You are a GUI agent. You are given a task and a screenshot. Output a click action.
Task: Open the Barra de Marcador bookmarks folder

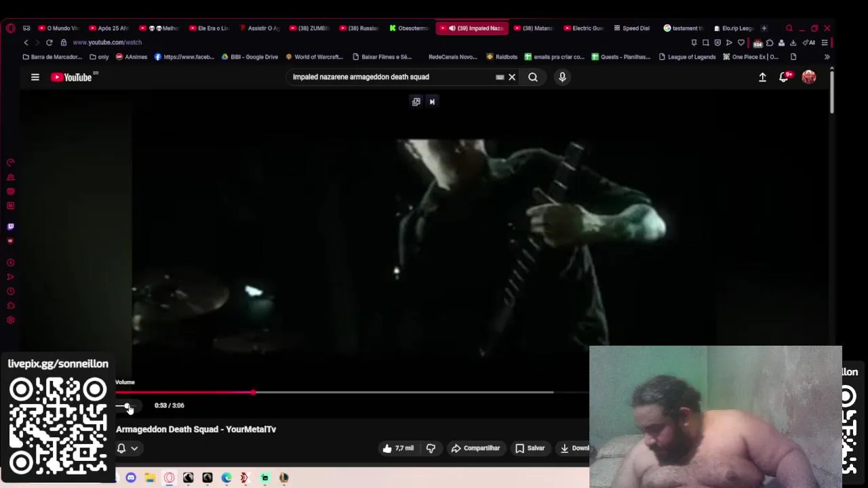tap(52, 57)
